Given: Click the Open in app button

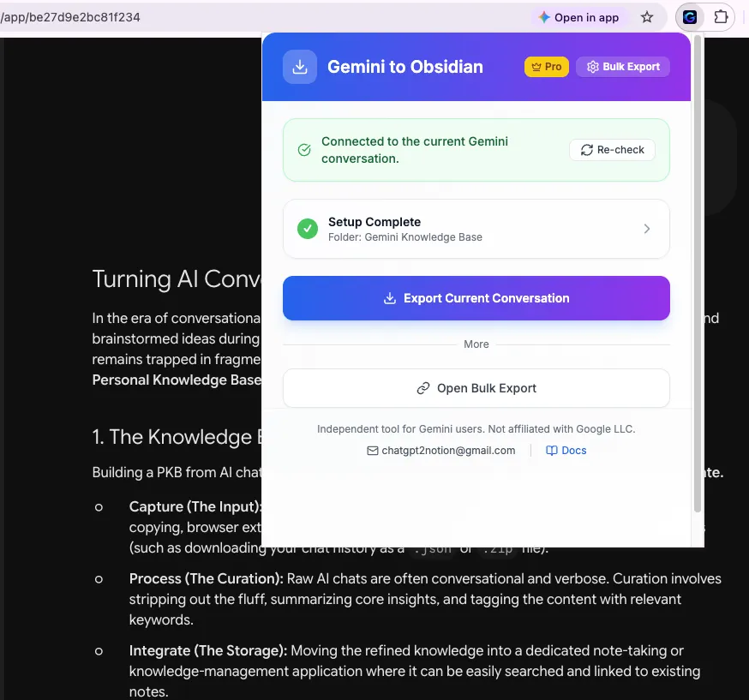Looking at the screenshot, I should tap(578, 18).
